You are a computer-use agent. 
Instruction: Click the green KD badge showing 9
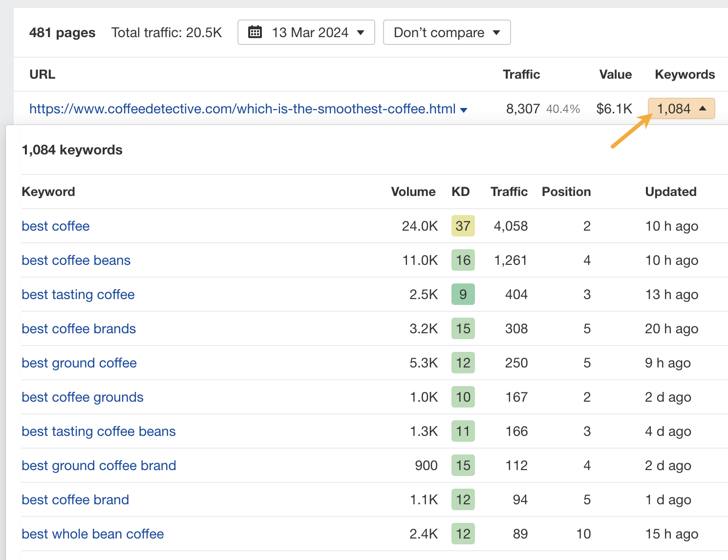[463, 294]
